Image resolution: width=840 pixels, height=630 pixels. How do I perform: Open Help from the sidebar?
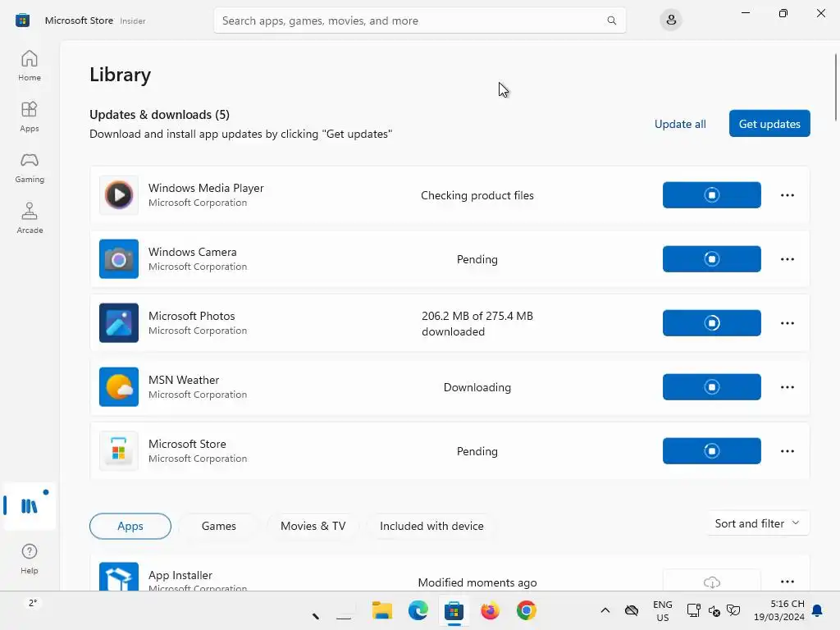pos(30,559)
